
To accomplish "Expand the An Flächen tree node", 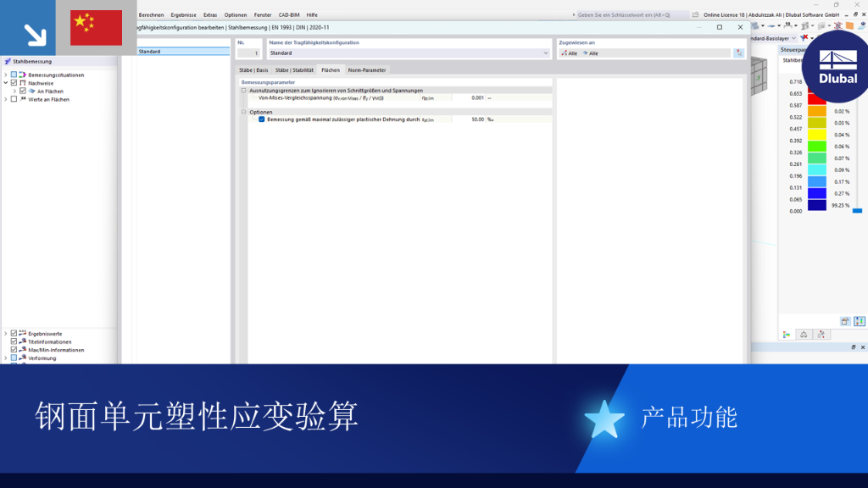I will tap(14, 91).
